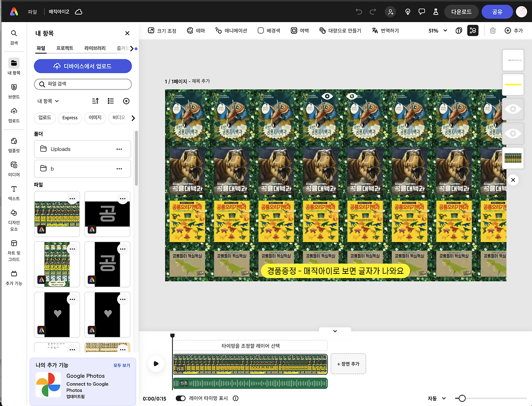
Task: Toggle the 비디오 filter chip
Action: [x=119, y=118]
